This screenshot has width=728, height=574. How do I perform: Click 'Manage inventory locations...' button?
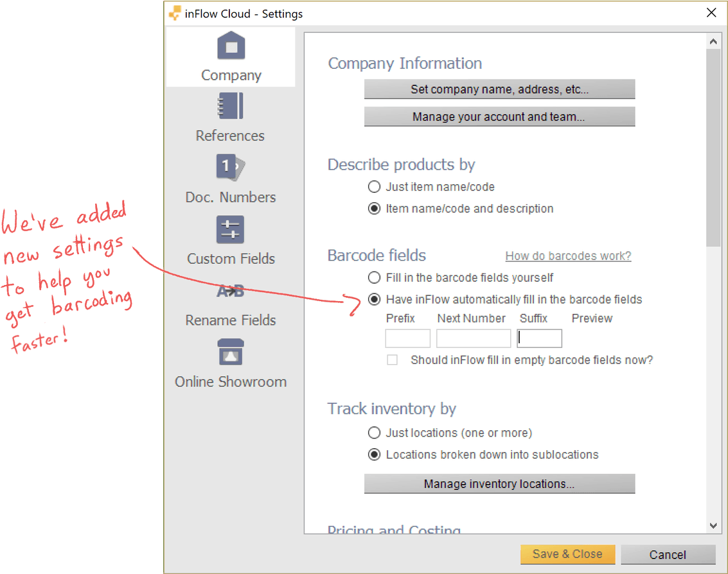[x=499, y=483]
